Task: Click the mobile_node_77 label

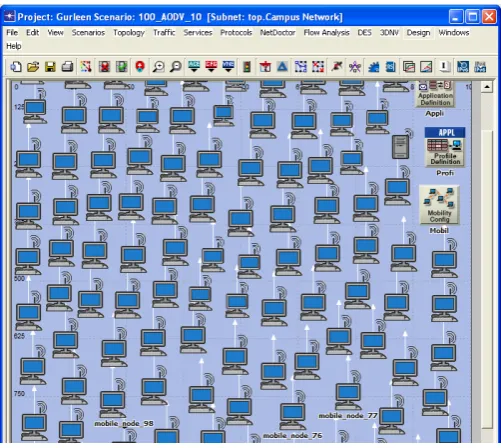Action: coord(348,415)
